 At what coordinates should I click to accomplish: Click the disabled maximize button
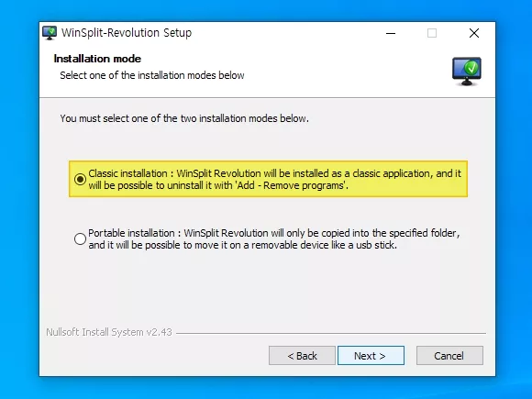pos(432,33)
